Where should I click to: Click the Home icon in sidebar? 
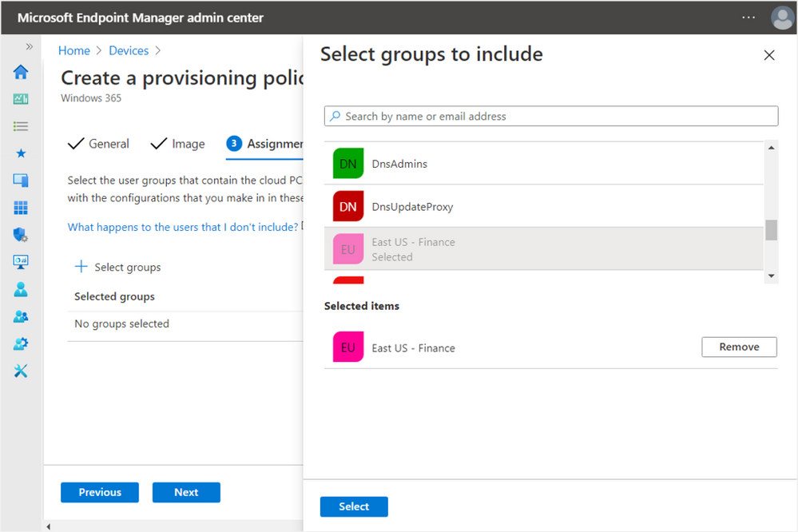21,73
